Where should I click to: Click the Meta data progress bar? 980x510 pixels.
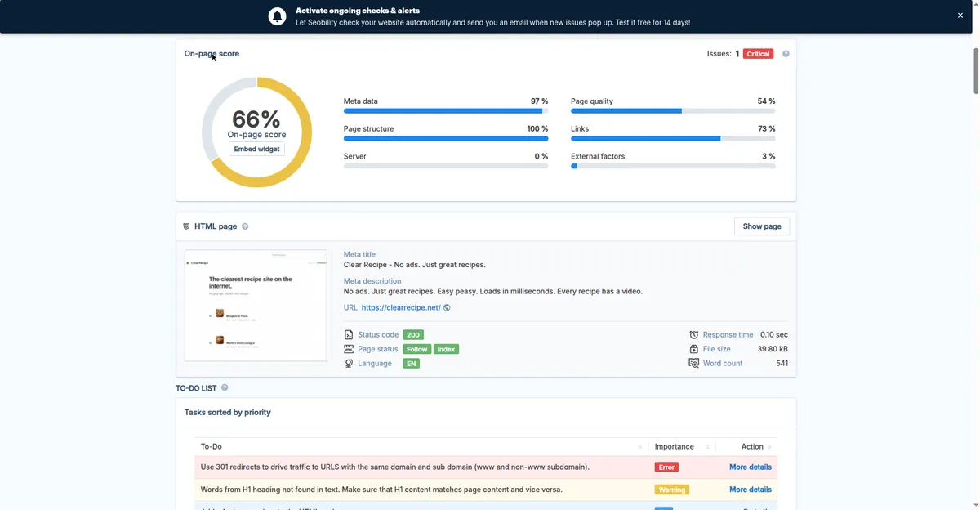click(x=445, y=111)
